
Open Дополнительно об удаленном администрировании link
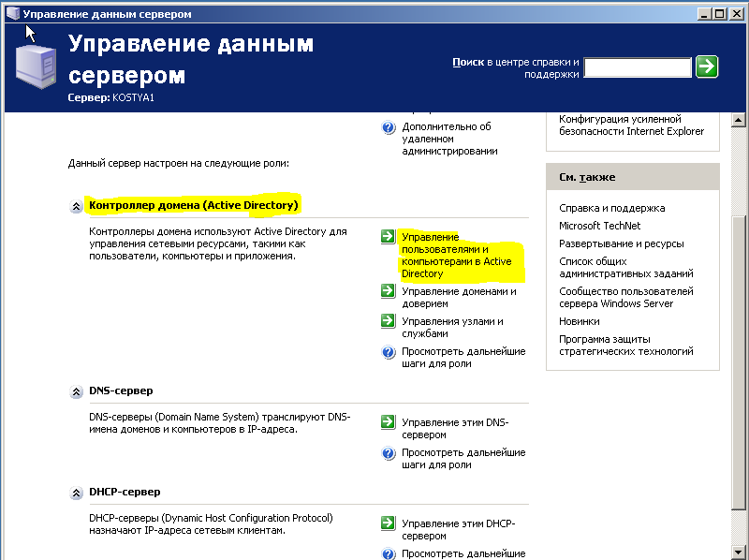point(449,139)
